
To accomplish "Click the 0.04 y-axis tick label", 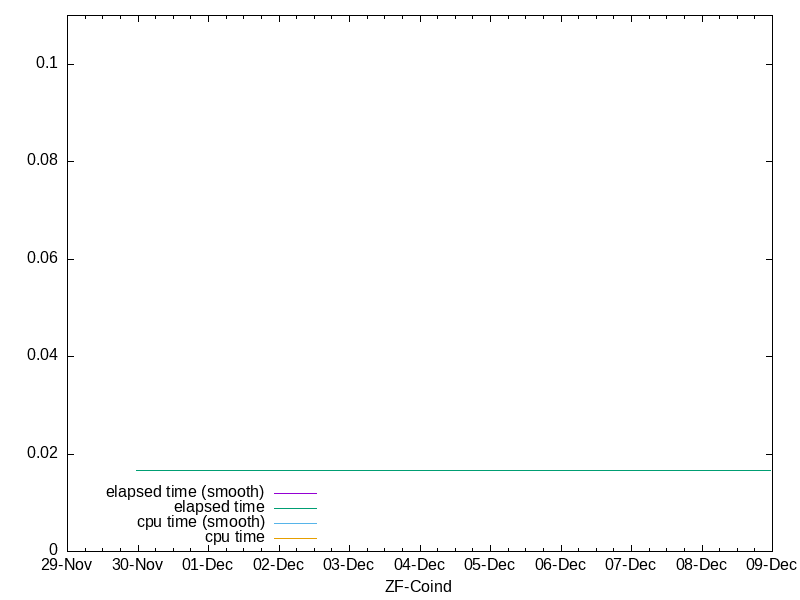I will (x=42, y=356).
